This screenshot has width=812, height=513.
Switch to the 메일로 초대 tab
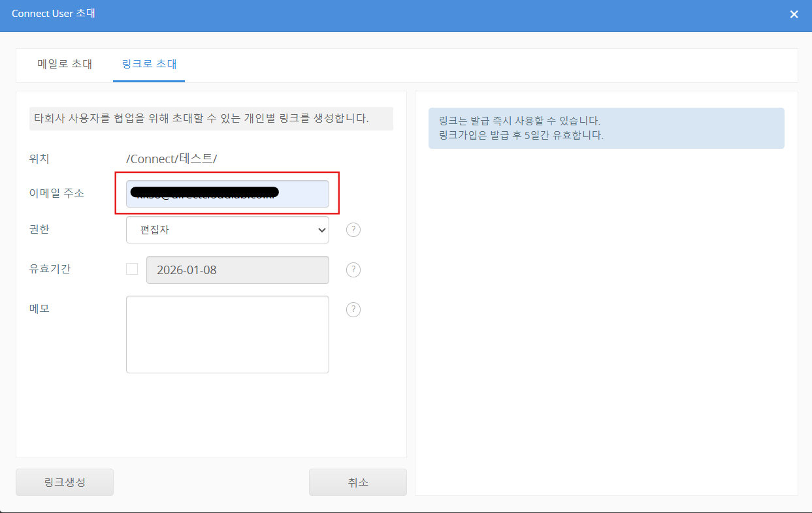65,64
